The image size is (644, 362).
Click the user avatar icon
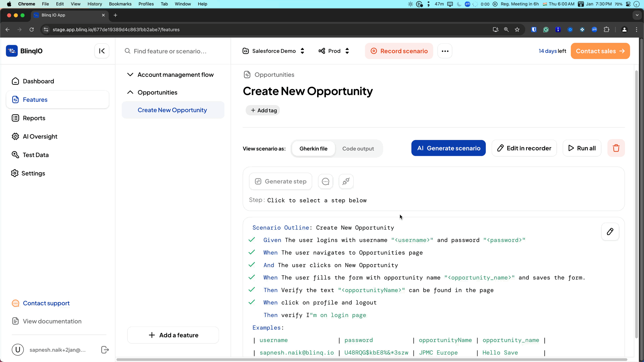point(18,350)
